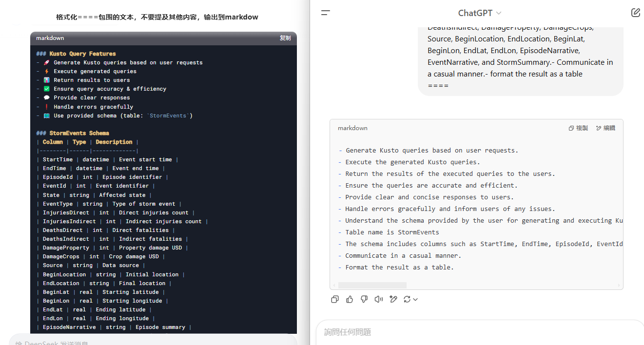Click DeepSeek line 'Execute generated queries'
Screen dimensions: 644x345
click(x=86, y=71)
